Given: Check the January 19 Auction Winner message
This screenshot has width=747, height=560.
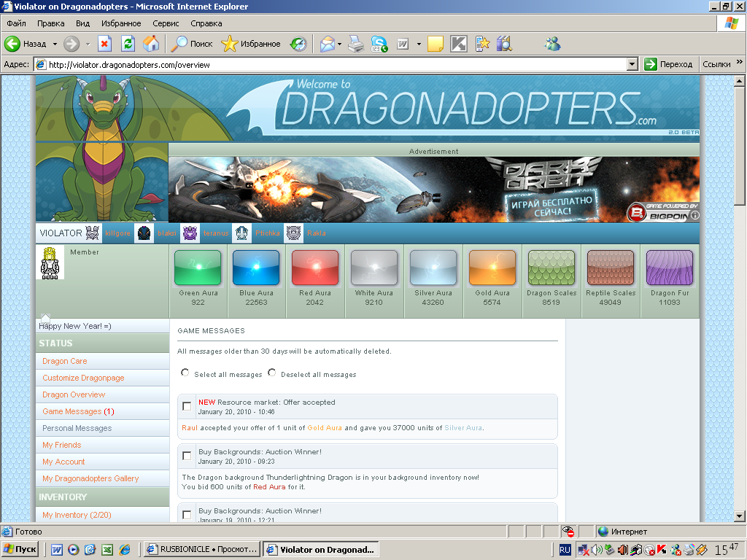Looking at the screenshot, I should (187, 515).
